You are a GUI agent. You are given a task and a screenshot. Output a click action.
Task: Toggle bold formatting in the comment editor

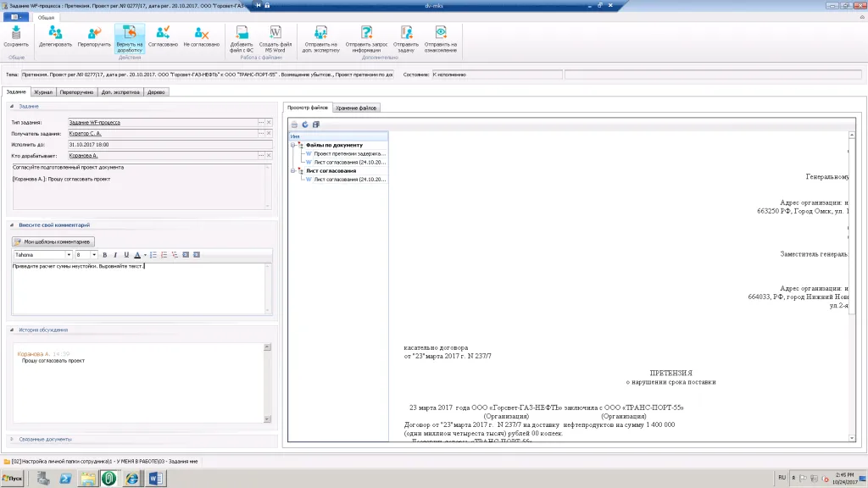coord(105,254)
